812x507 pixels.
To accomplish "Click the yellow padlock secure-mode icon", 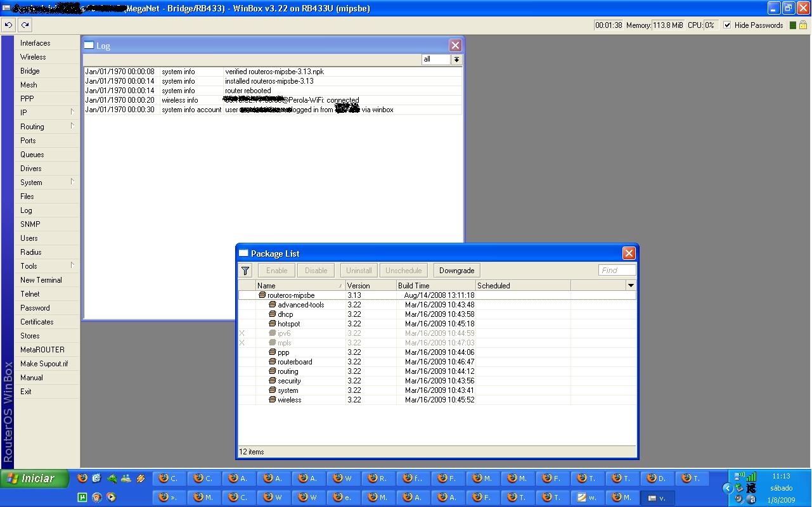I will (x=802, y=25).
